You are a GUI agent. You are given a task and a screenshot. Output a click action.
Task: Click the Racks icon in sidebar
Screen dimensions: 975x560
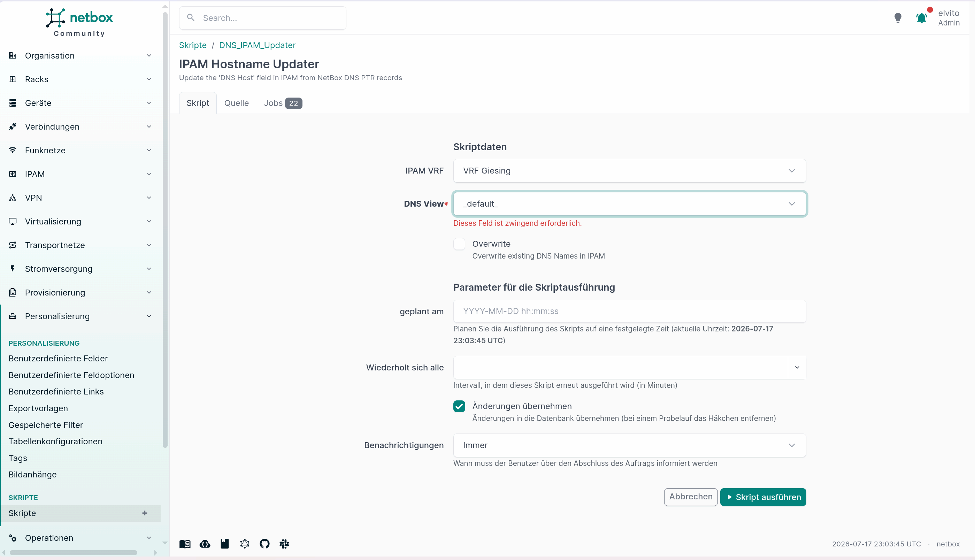point(13,79)
